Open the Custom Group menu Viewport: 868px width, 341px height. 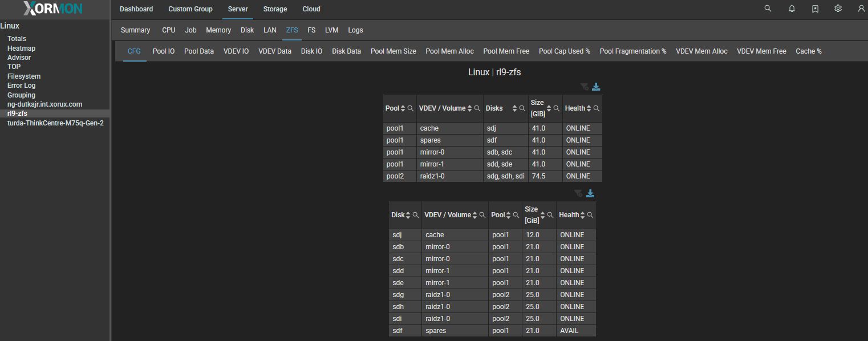[190, 9]
